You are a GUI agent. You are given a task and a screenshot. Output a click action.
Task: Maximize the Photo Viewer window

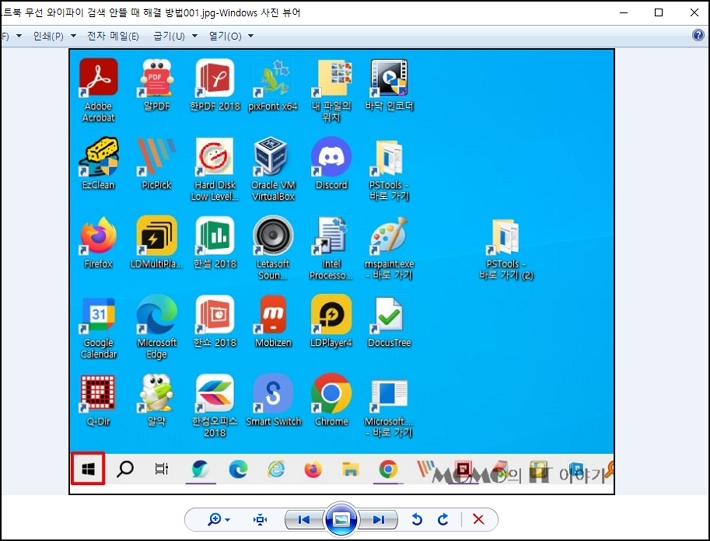pyautogui.click(x=659, y=12)
